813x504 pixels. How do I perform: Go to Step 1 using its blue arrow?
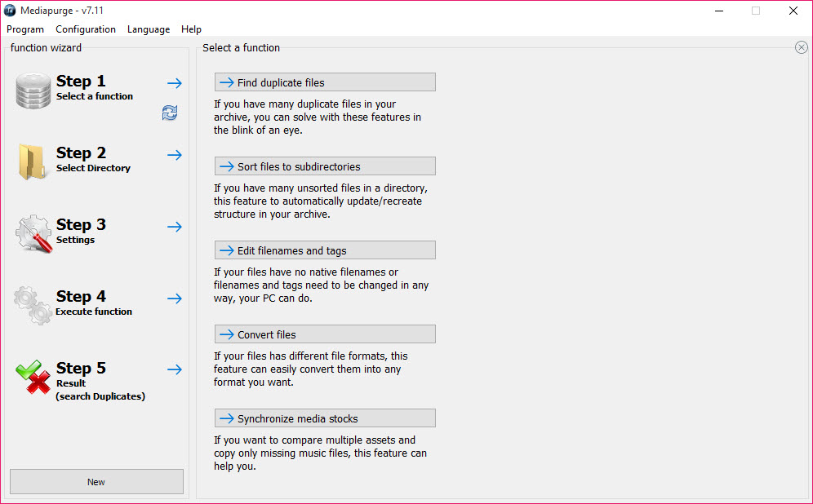[x=175, y=83]
